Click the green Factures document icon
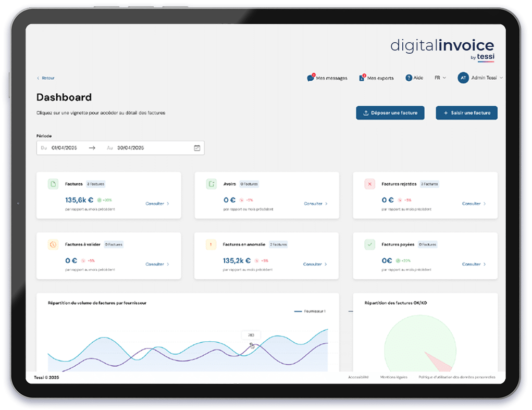 click(53, 184)
